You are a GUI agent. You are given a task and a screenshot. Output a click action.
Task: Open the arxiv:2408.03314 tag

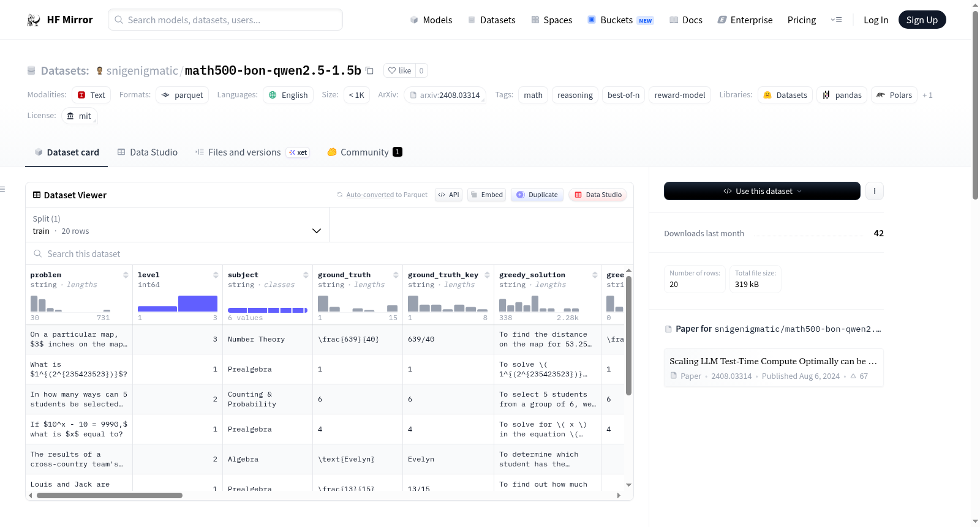tap(445, 95)
